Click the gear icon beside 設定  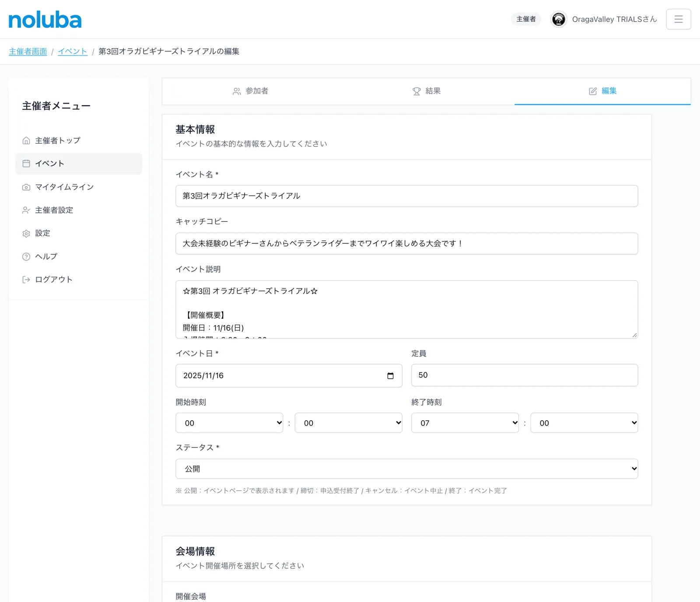[26, 233]
